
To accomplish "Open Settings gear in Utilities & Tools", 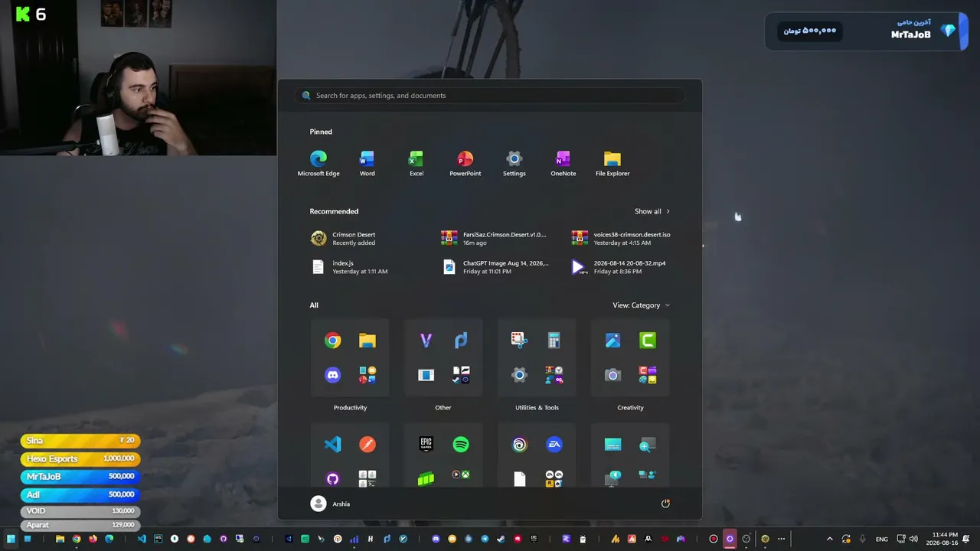I will tap(519, 375).
